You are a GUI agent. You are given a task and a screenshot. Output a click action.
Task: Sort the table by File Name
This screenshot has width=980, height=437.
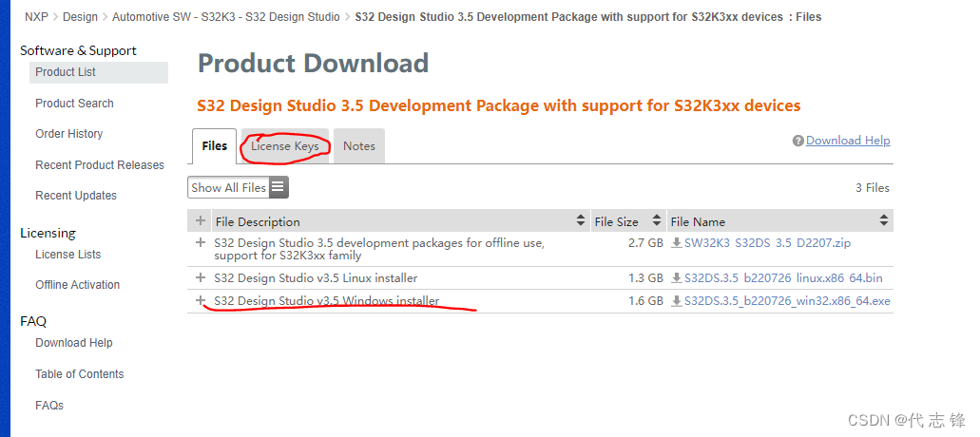click(884, 221)
